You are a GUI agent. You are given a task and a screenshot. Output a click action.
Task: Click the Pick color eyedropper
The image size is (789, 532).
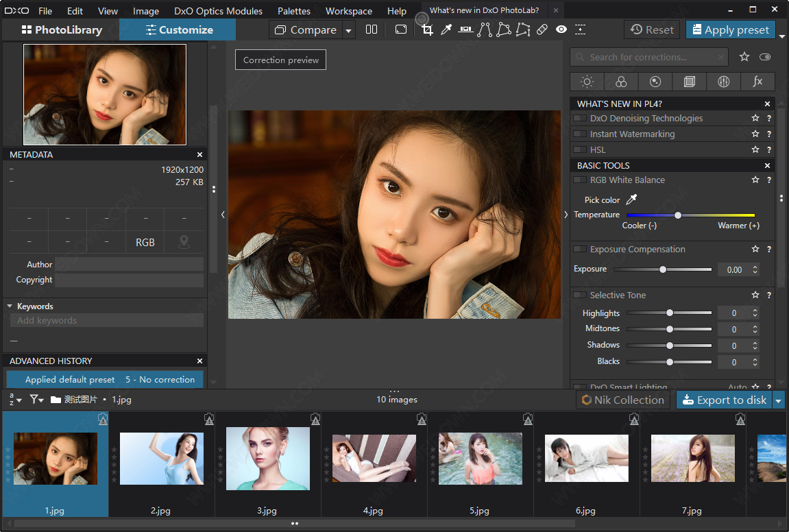point(631,199)
